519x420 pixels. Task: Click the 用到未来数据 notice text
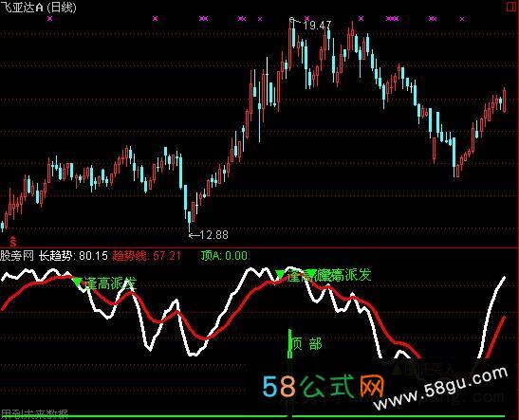(34, 413)
